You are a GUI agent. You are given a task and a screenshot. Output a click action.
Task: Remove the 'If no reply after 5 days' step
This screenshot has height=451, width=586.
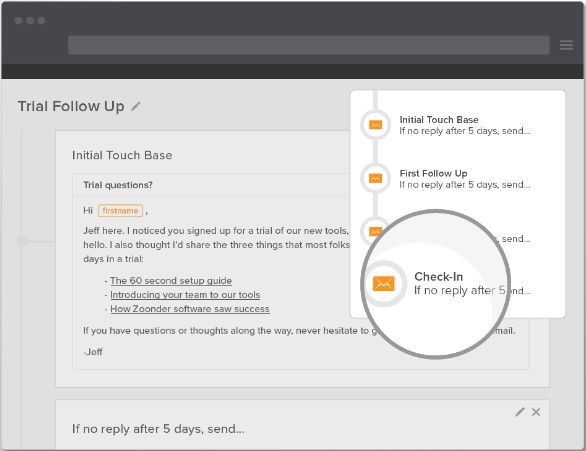(x=536, y=412)
